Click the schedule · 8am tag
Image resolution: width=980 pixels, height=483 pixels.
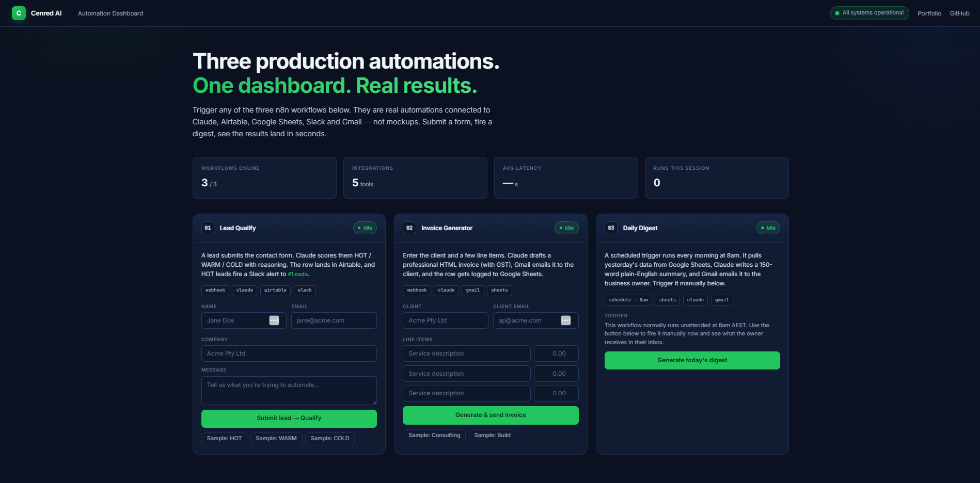(628, 300)
